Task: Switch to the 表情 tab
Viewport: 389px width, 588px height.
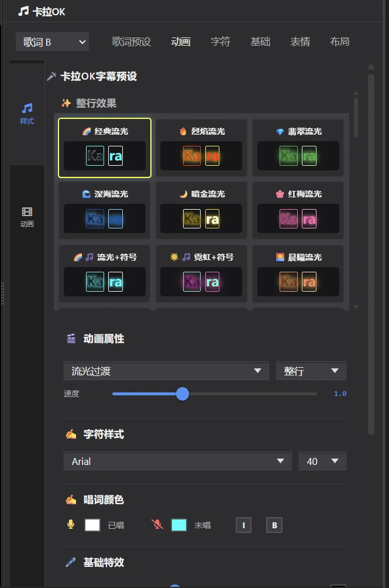Action: 300,42
